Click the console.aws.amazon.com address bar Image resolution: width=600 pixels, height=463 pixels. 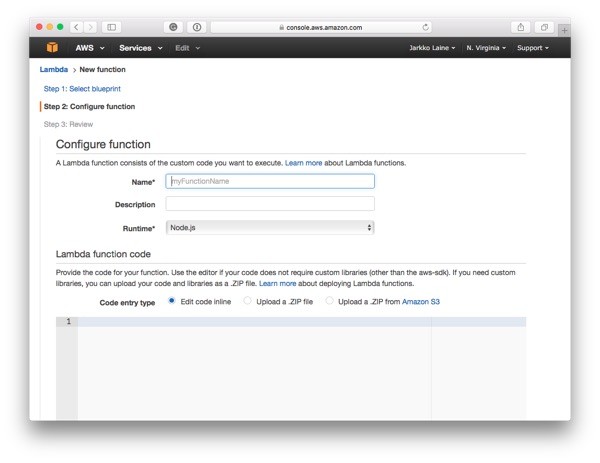point(321,27)
